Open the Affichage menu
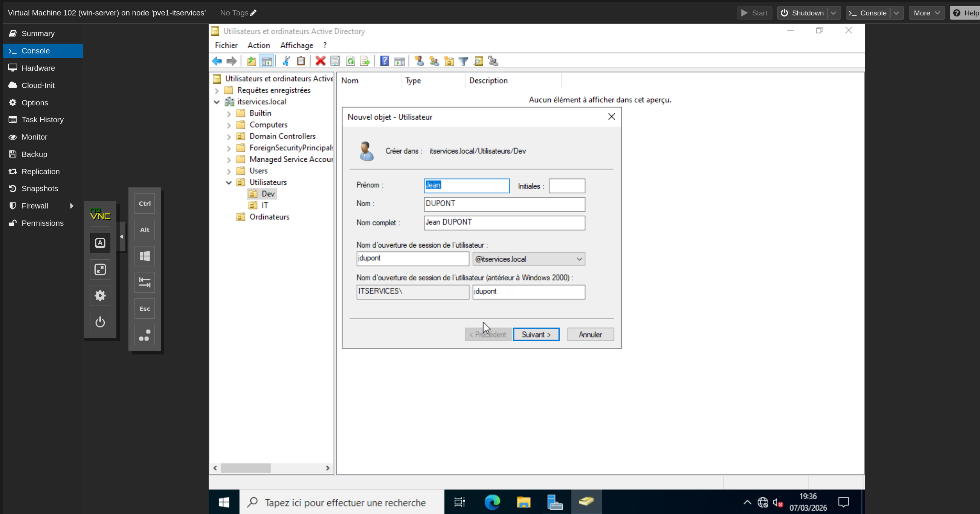 [x=296, y=45]
